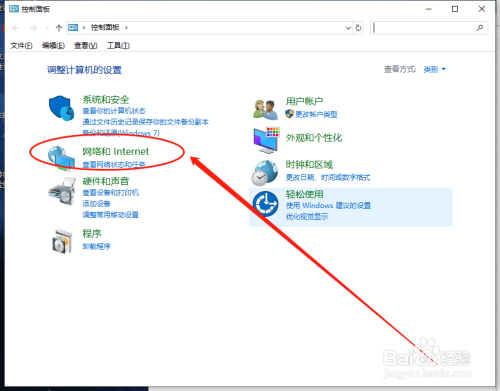Image resolution: width=500 pixels, height=391 pixels.
Task: Open the 系统和安全 category link
Action: pos(106,100)
